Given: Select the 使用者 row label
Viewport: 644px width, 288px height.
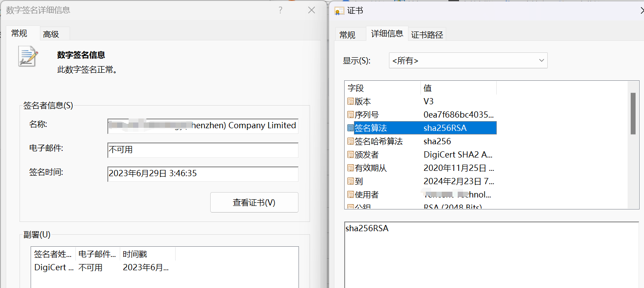Looking at the screenshot, I should 367,195.
